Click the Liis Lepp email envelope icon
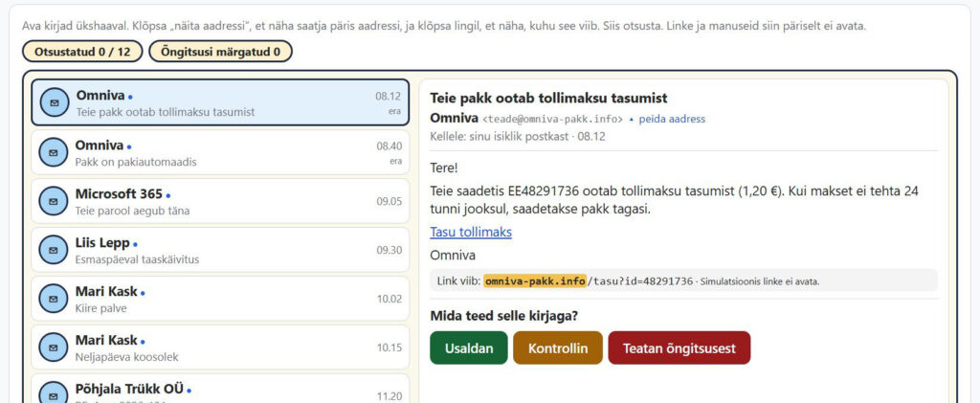 pos(54,250)
